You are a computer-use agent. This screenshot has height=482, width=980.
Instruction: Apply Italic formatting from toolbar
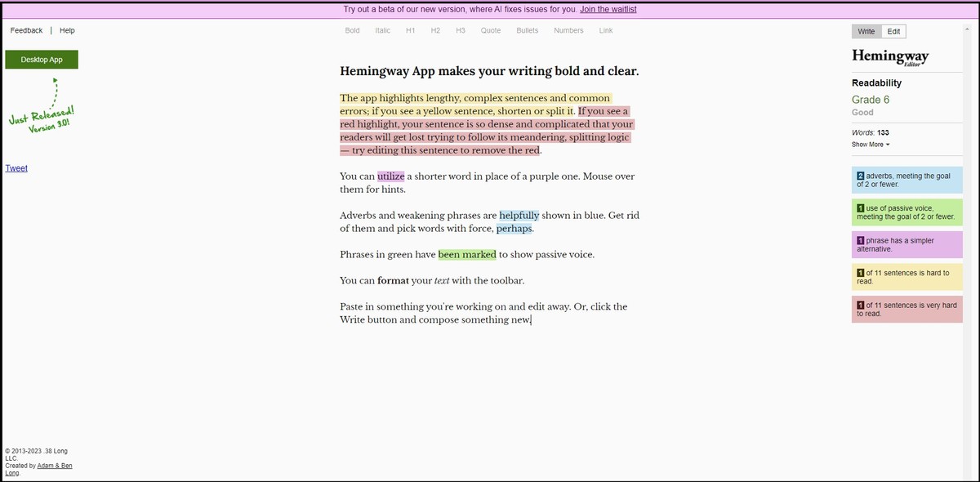382,30
